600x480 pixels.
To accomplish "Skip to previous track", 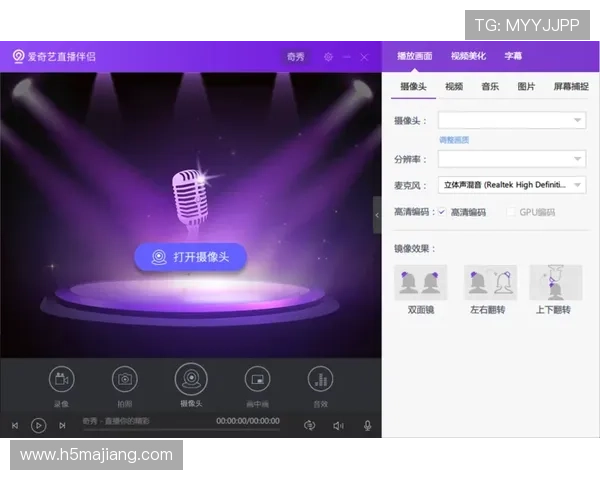I will [15, 425].
